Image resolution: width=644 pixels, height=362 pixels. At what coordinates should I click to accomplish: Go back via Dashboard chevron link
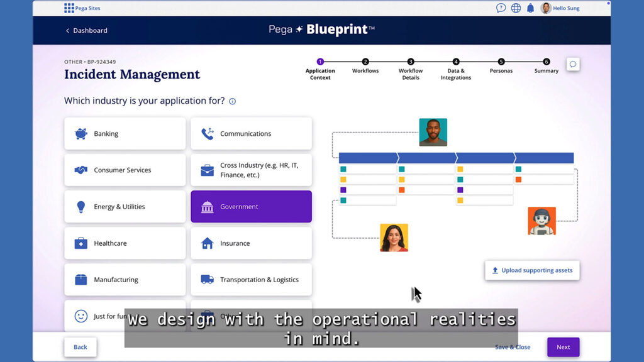tap(87, 30)
